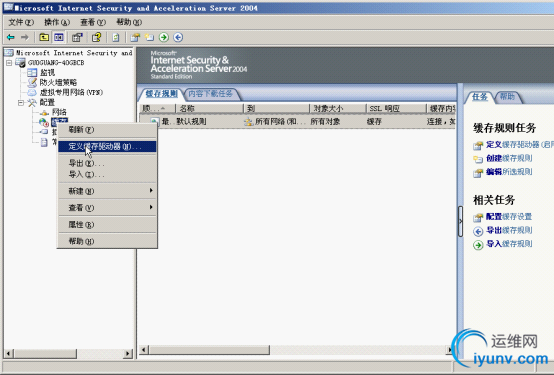The height and width of the screenshot is (375, 554).
Task: Choose 定义缓存驱动器 in the context menu
Action: (x=107, y=146)
